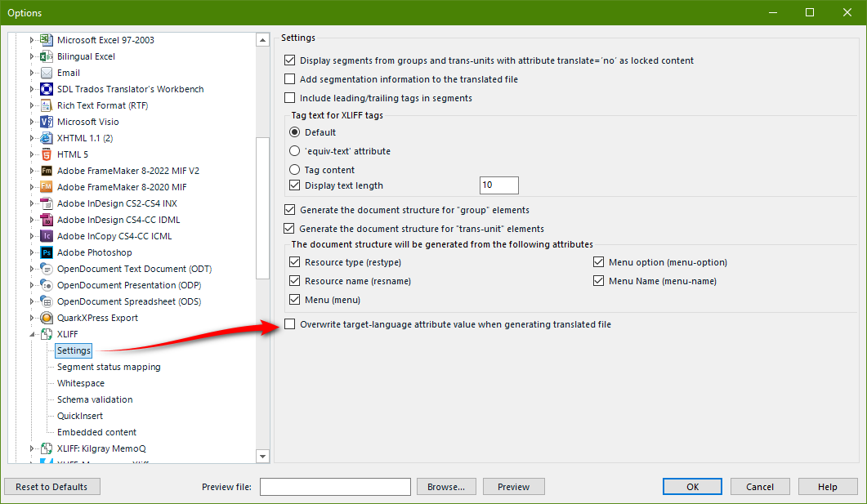Click the XLIFF: Kilgray MemoQ icon
Viewport: 867px width, 504px height.
(x=47, y=448)
